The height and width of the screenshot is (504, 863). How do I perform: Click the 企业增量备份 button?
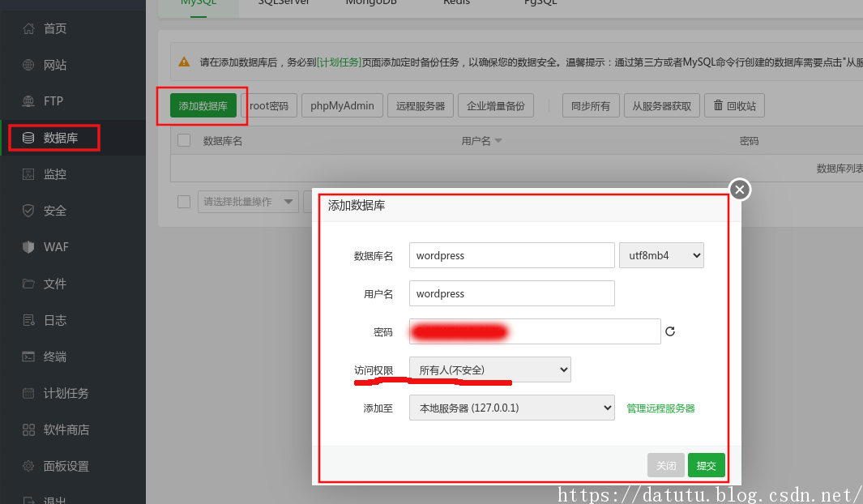click(x=496, y=105)
